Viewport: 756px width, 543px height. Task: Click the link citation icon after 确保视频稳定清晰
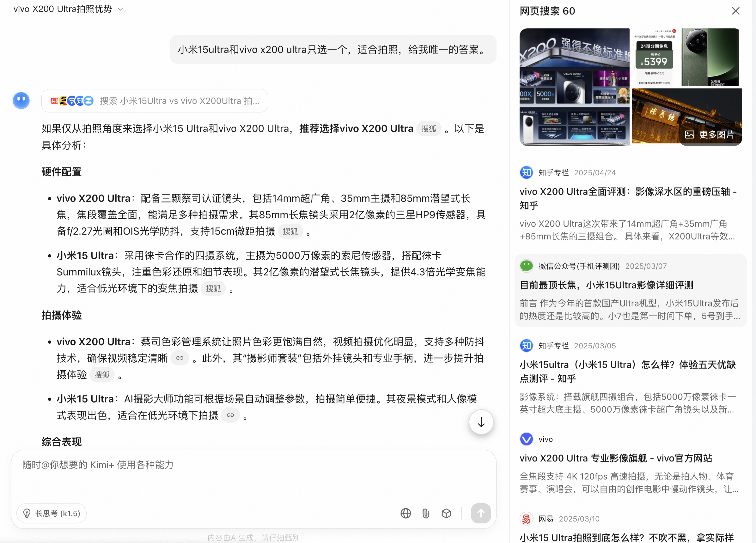180,358
